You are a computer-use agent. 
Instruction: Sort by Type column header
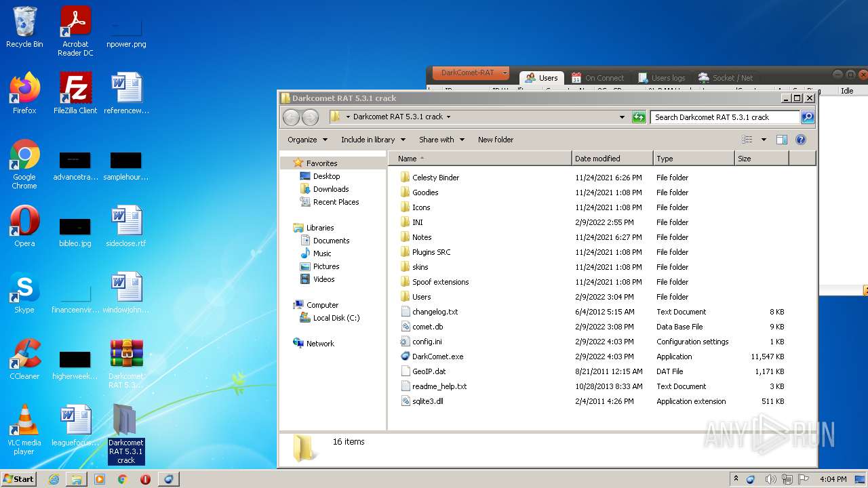click(694, 159)
